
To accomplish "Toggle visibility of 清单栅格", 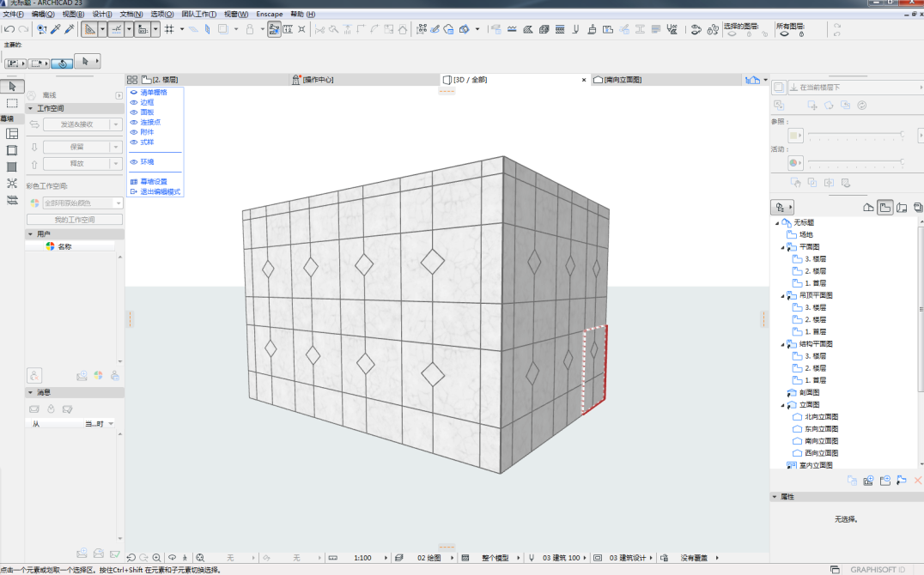I will click(134, 93).
